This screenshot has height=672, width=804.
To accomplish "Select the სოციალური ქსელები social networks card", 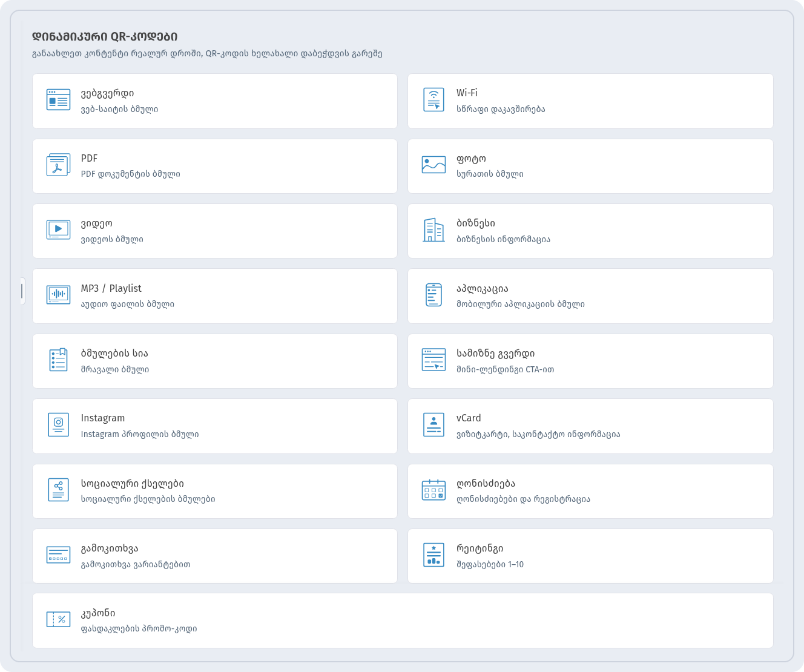I will tap(215, 491).
